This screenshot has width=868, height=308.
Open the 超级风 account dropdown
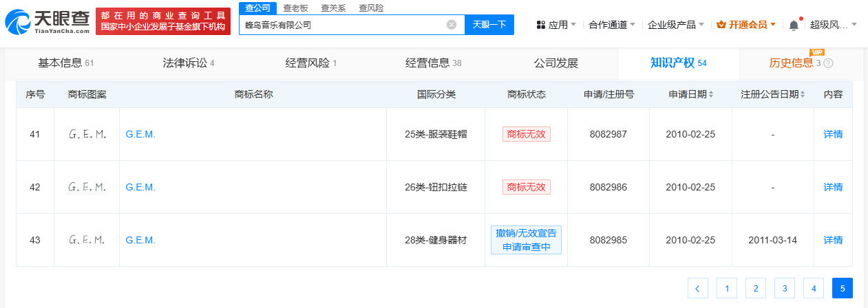click(x=834, y=25)
